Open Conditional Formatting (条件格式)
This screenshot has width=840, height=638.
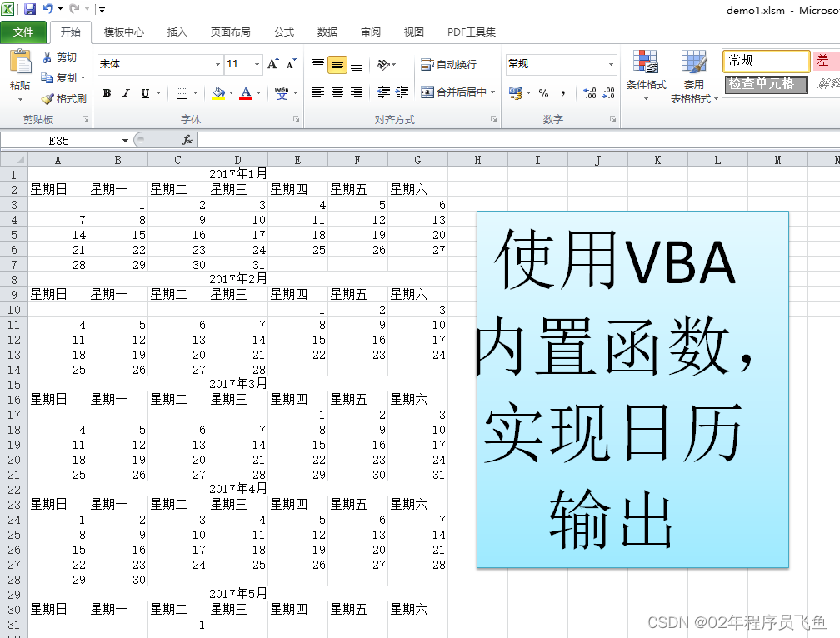pos(647,75)
